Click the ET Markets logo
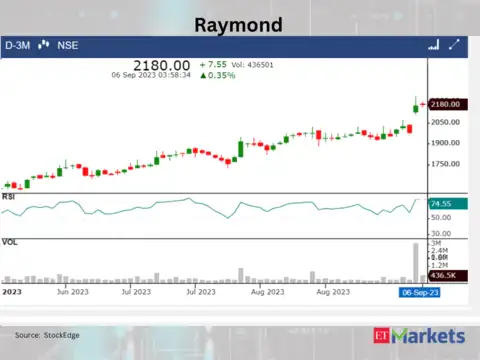 point(419,336)
